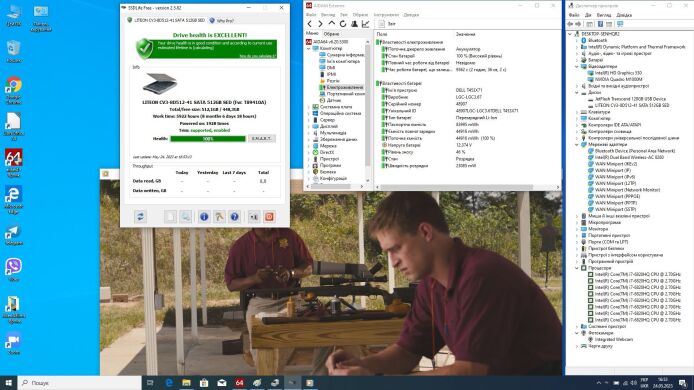Click the Windows Start button
This screenshot has height=390, width=694.
pos(8,382)
